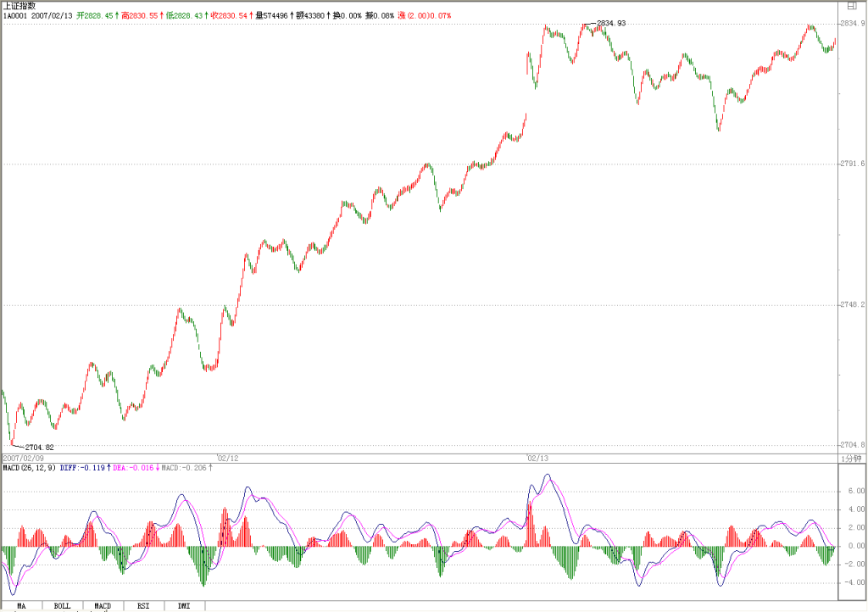Click the 2007/02/09 date axis label
868x612 pixels.
pos(23,459)
